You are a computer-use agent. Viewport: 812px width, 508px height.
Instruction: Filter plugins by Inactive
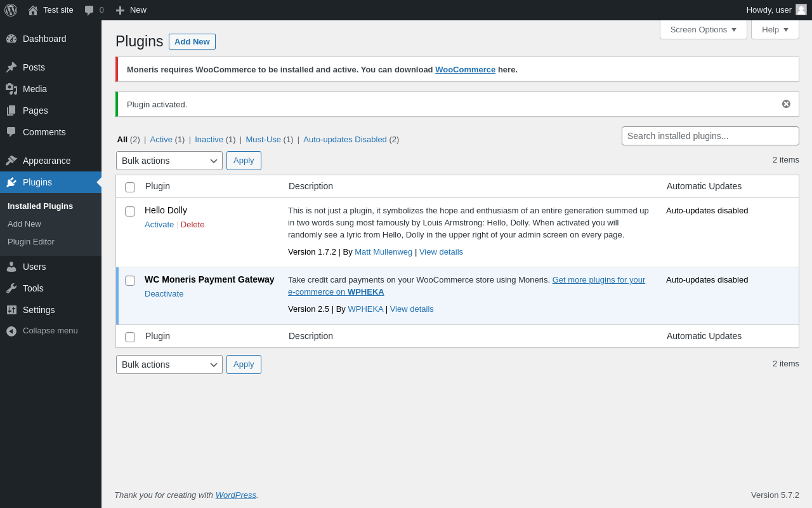tap(209, 140)
